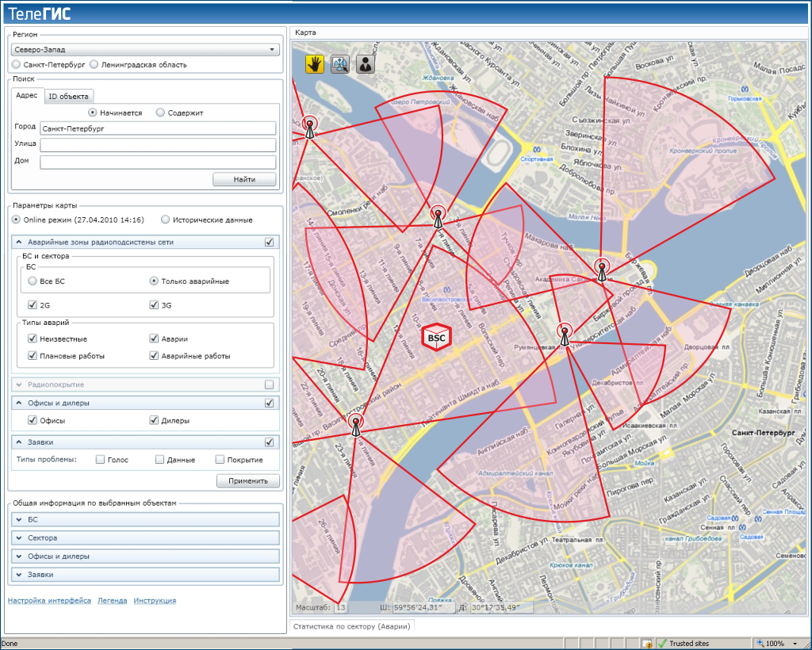812x650 pixels.
Task: Select the hand pan tool on the map
Action: [316, 65]
